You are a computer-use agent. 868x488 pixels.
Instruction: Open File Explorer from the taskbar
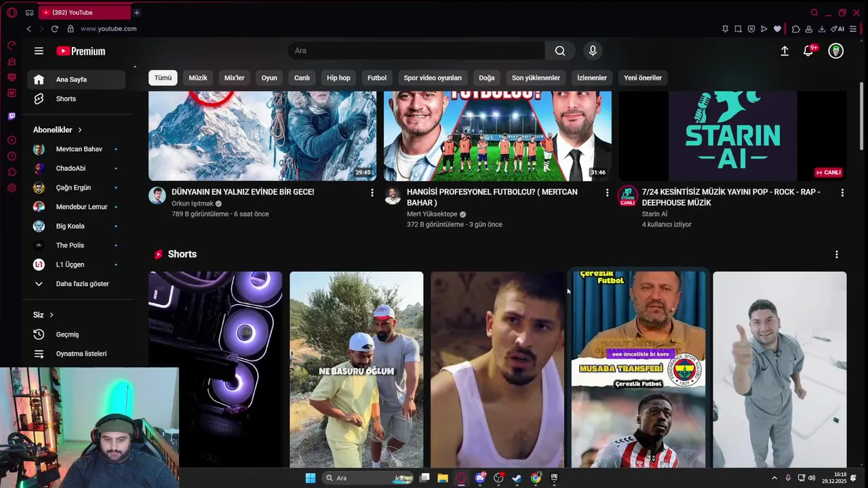coord(443,478)
